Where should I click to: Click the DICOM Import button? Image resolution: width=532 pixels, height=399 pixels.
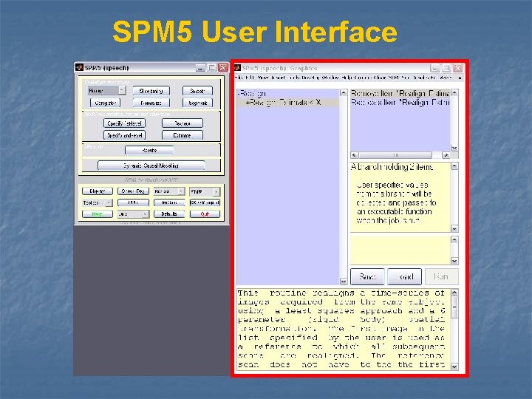pyautogui.click(x=205, y=203)
